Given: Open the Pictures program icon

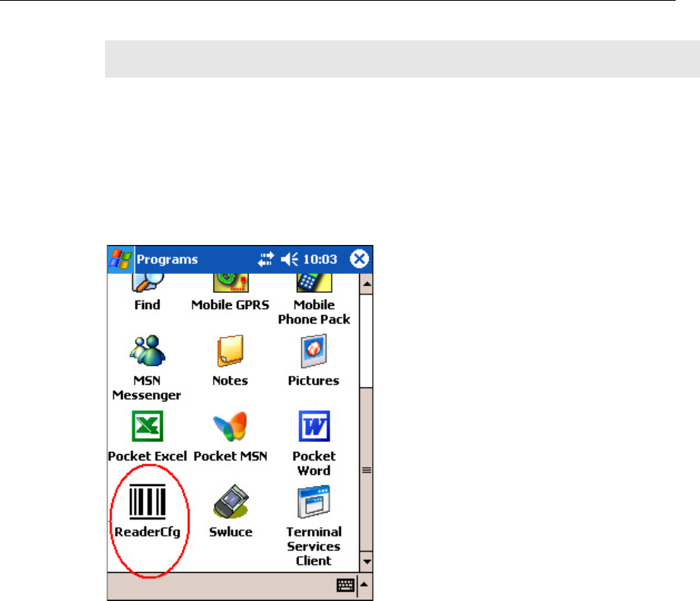Looking at the screenshot, I should tap(313, 351).
